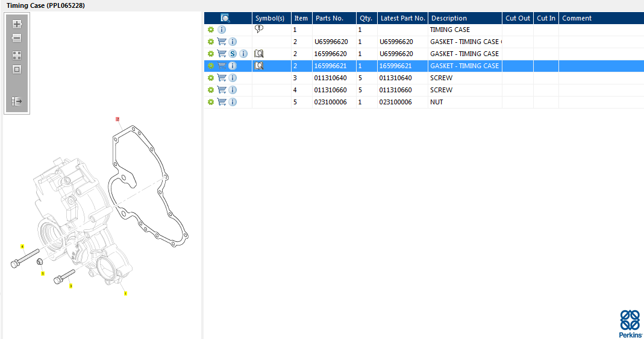Open info icon for TIMING CASE row
This screenshot has height=339, width=644.
(221, 30)
